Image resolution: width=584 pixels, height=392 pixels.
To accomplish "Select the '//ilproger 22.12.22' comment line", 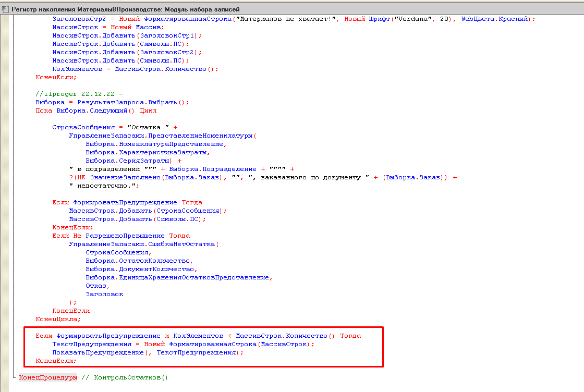I will [79, 94].
